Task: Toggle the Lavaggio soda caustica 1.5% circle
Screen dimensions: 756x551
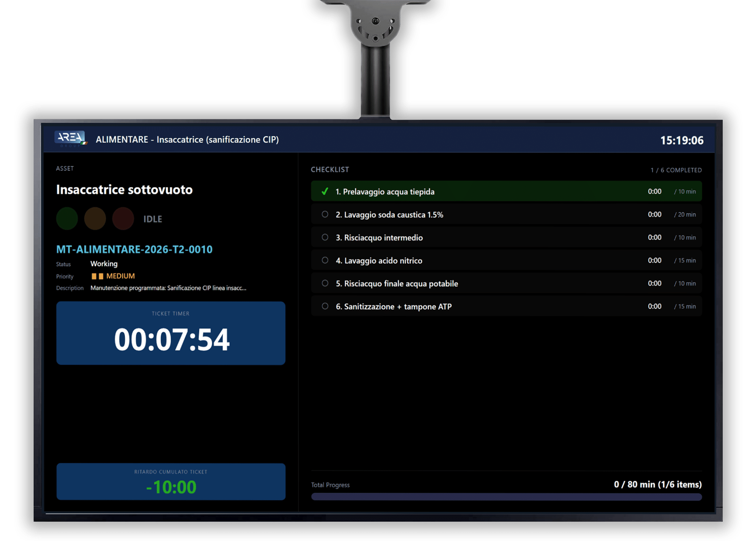Action: 325,214
